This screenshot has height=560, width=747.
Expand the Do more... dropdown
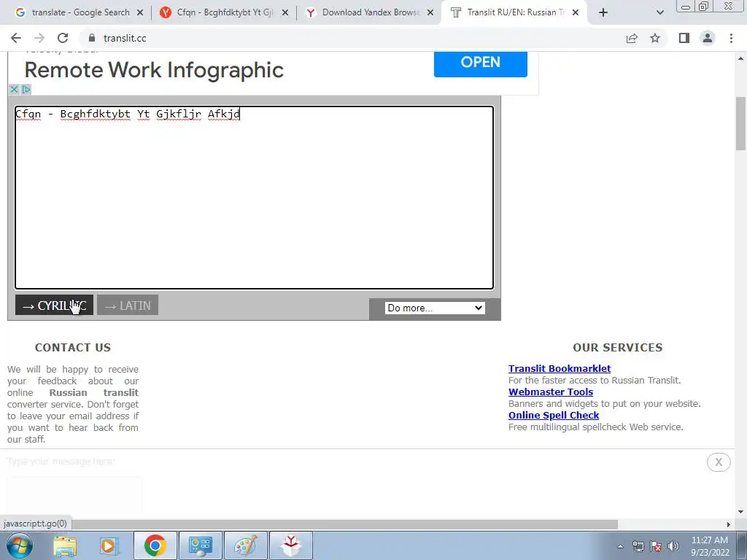[x=435, y=308]
